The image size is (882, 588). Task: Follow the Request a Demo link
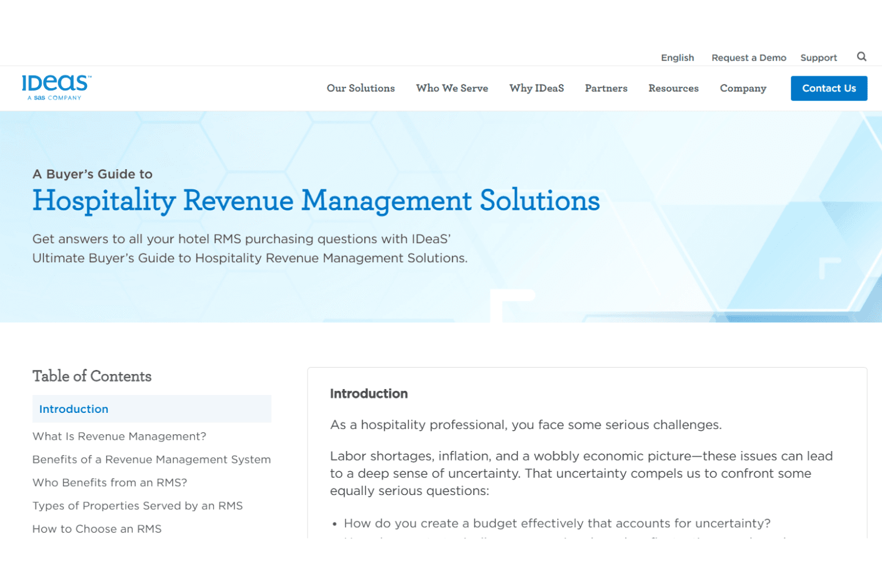coord(749,58)
